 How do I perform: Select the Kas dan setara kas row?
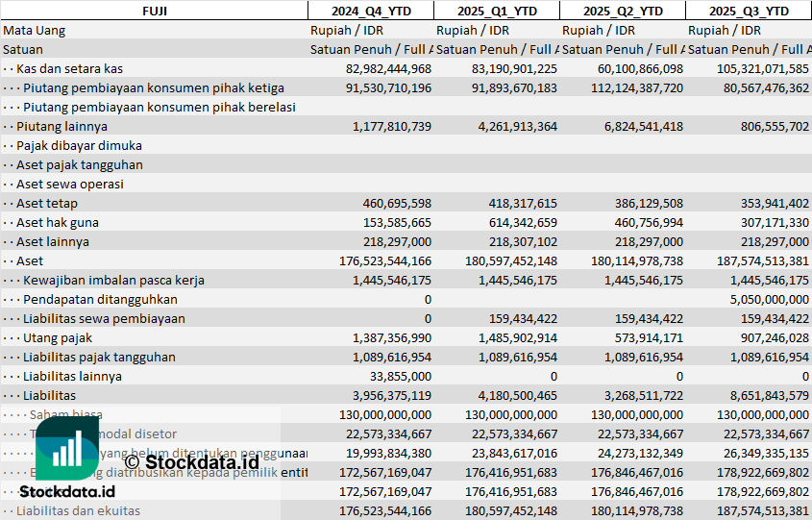pyautogui.click(x=69, y=68)
